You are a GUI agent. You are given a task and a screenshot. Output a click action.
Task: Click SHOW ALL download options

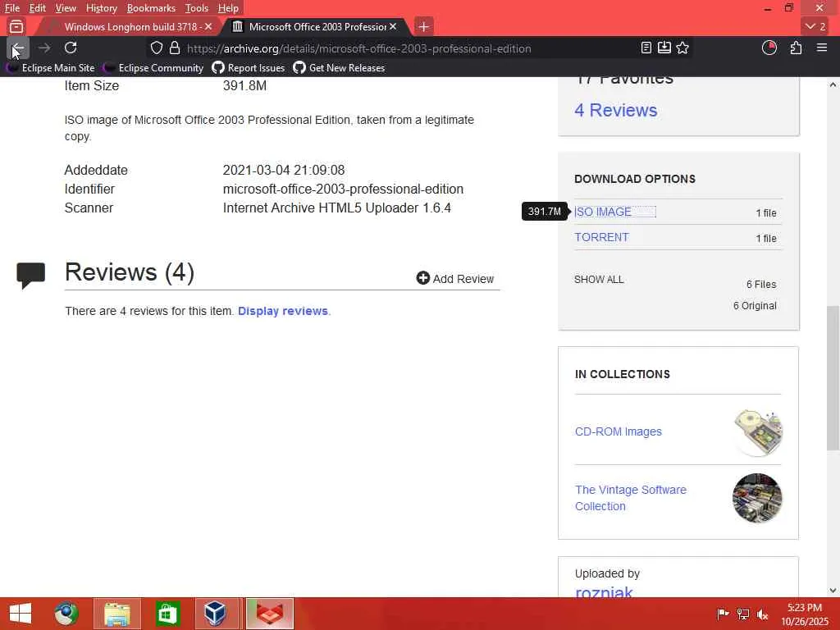click(599, 280)
